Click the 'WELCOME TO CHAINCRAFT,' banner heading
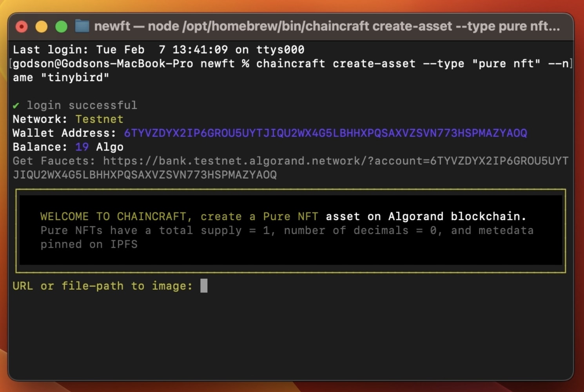Viewport: 584px width, 392px height. 116,216
